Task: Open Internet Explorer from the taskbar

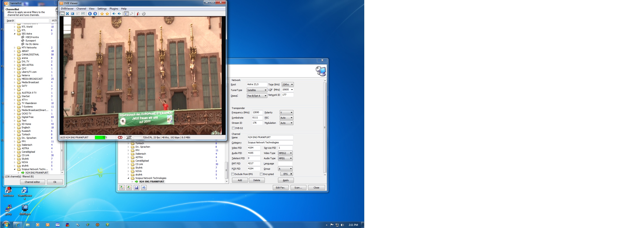Action: (x=18, y=225)
